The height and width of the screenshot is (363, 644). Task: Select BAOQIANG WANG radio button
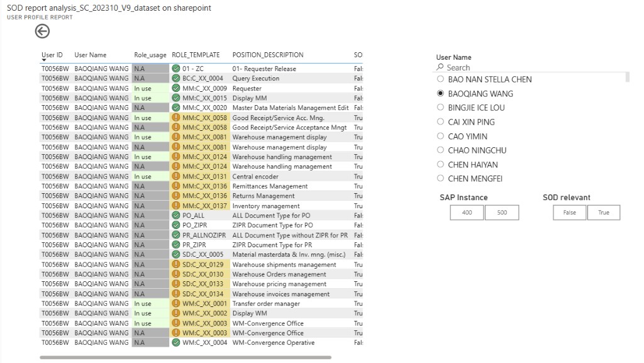pyautogui.click(x=440, y=93)
